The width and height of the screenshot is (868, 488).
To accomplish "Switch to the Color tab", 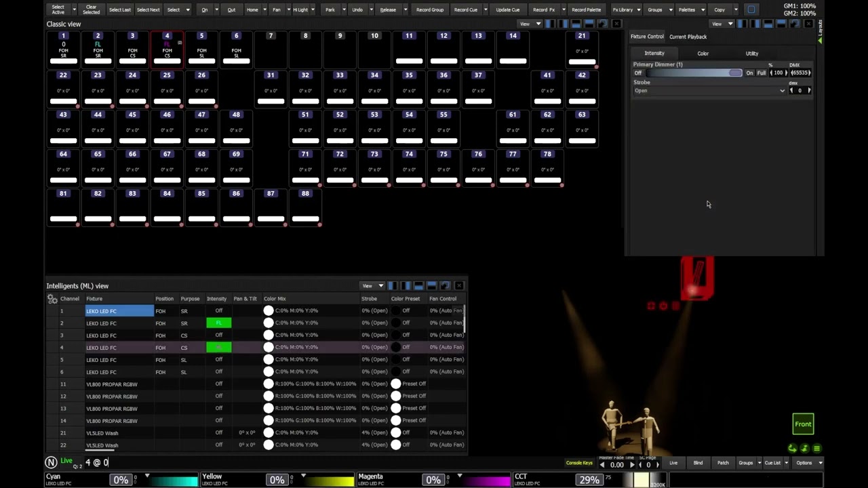I will [703, 53].
